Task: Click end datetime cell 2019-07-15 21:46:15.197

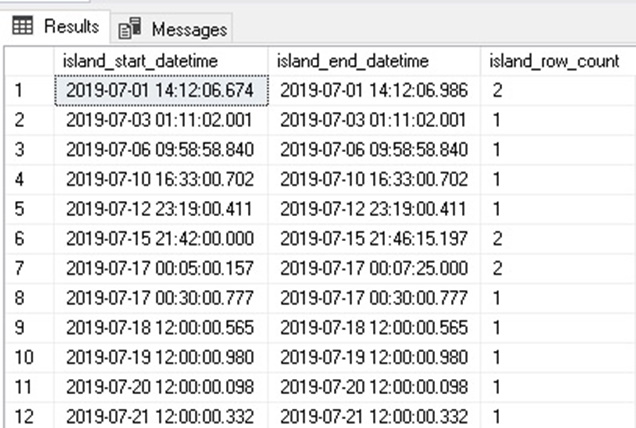Action: click(374, 239)
